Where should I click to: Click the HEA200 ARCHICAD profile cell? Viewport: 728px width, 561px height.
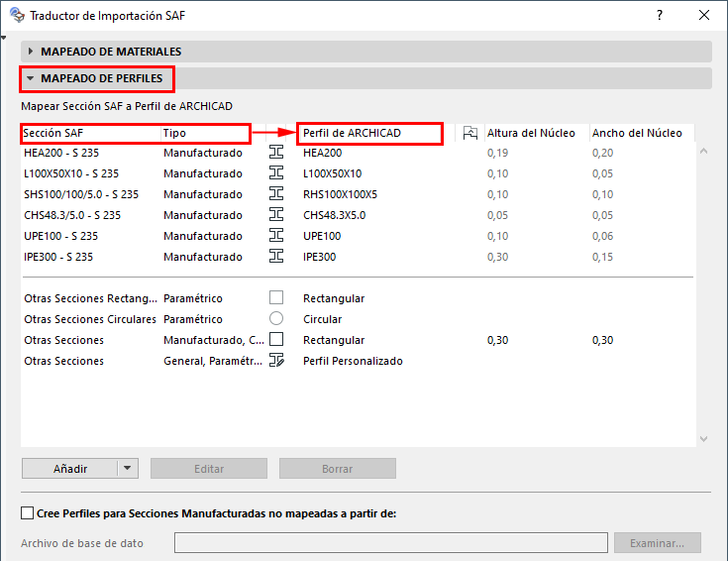click(x=322, y=153)
